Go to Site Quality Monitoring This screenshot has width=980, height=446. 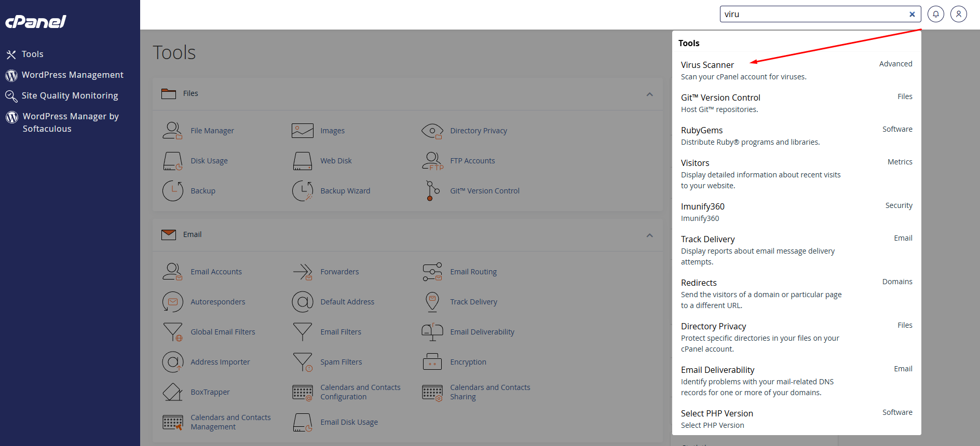(62, 95)
